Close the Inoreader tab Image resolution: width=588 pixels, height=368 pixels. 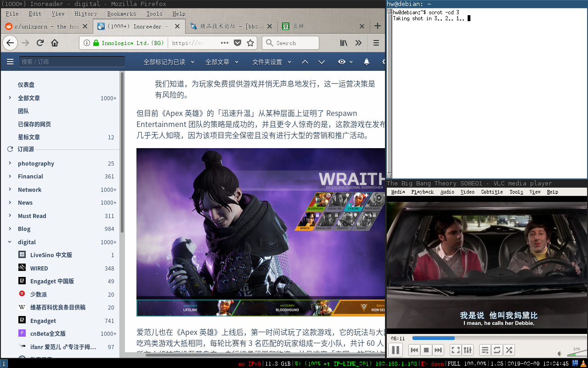click(178, 26)
